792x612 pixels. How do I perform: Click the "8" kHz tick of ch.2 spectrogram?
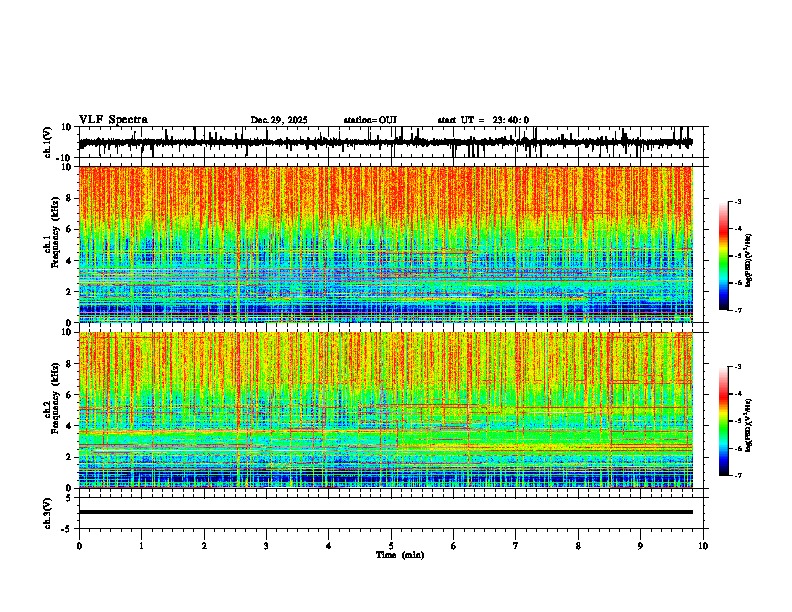pyautogui.click(x=70, y=364)
